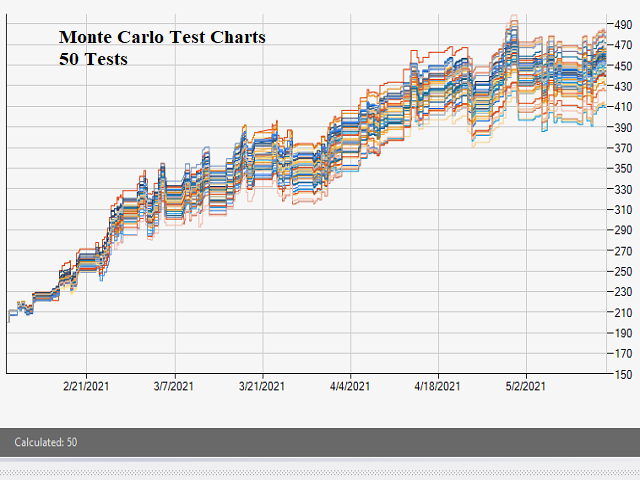The image size is (640, 480).
Task: Click the 'Monte Carlo Test Charts' title
Action: tap(162, 38)
